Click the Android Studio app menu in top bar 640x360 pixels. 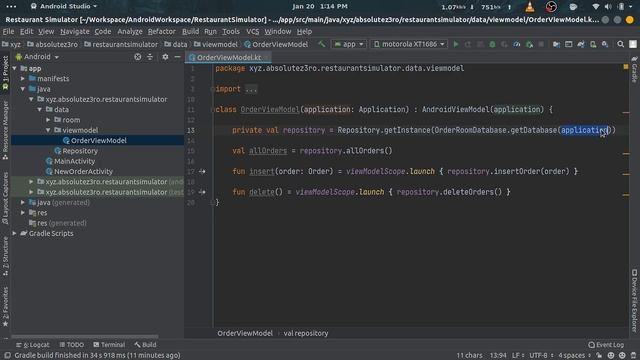point(64,7)
